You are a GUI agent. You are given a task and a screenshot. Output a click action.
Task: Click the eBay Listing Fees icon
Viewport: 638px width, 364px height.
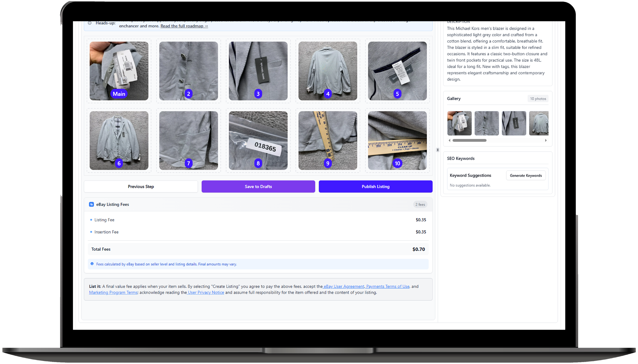coord(91,204)
